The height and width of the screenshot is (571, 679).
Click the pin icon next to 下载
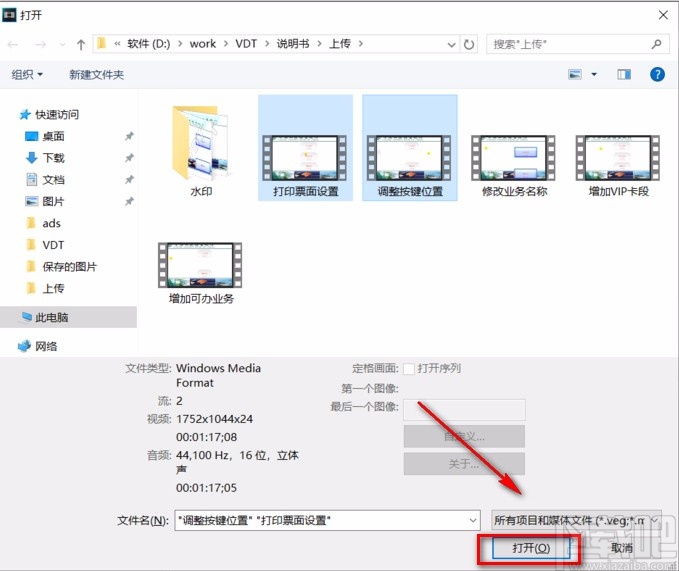[x=129, y=158]
